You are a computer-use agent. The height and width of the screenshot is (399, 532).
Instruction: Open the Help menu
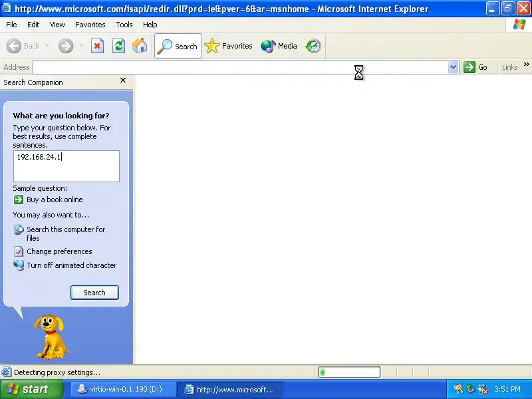coord(150,25)
